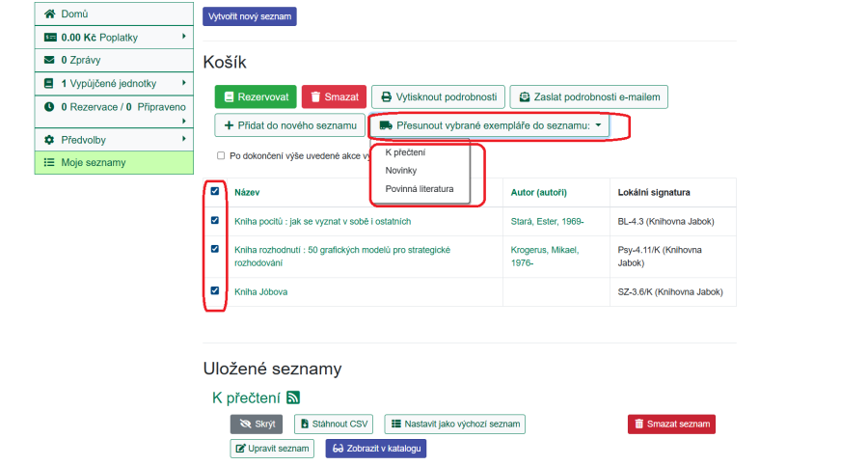Expand the Předvolby sidebar arrow
868x466 pixels.
pos(183,139)
